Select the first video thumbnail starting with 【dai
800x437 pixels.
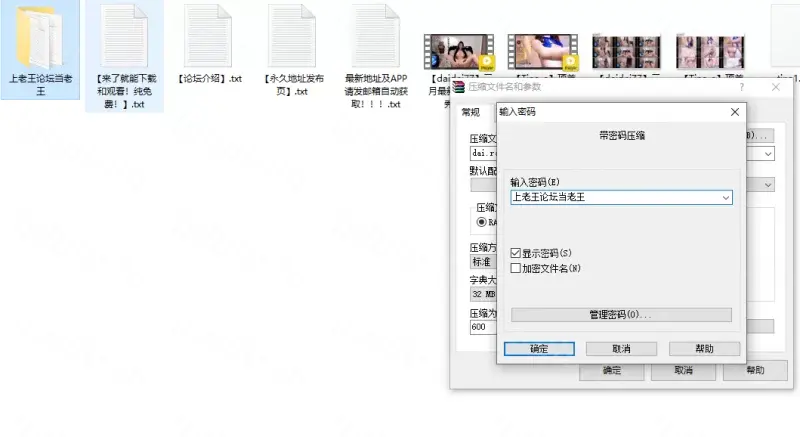click(459, 52)
